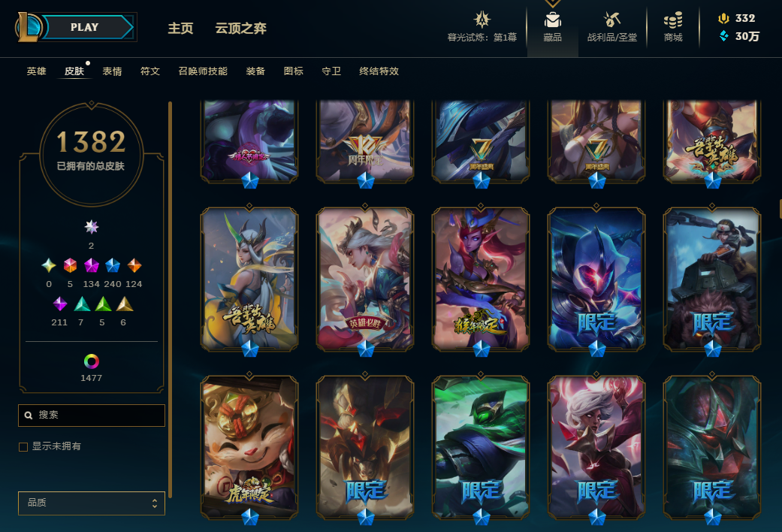Switch to the 英雄 champions tab
The image size is (782, 532).
(x=36, y=71)
